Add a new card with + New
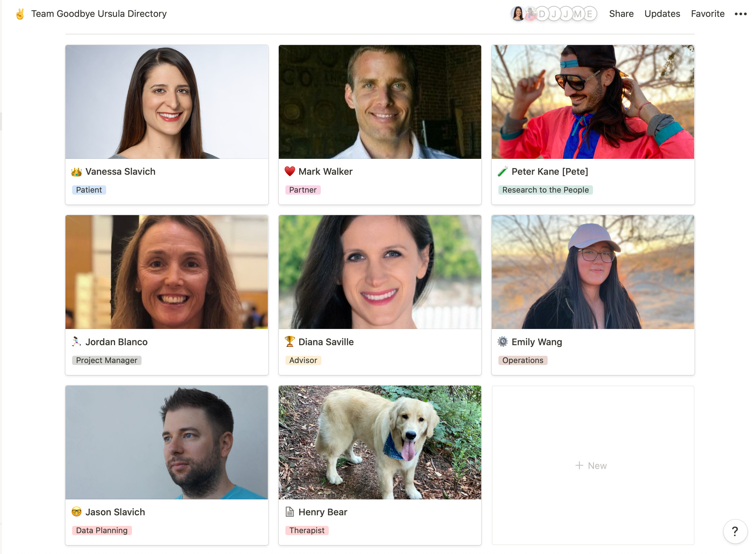This screenshot has width=756, height=554. 591,465
